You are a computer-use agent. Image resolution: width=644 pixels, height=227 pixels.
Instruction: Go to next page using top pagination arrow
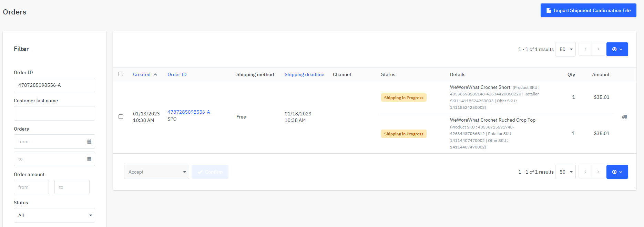click(598, 49)
